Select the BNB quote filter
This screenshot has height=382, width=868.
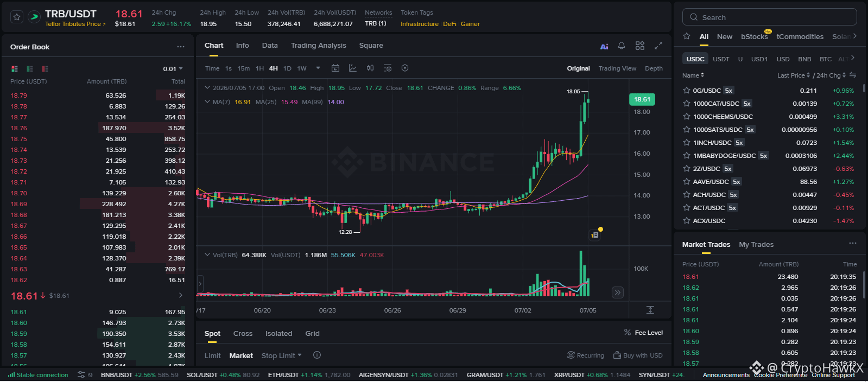pyautogui.click(x=804, y=59)
